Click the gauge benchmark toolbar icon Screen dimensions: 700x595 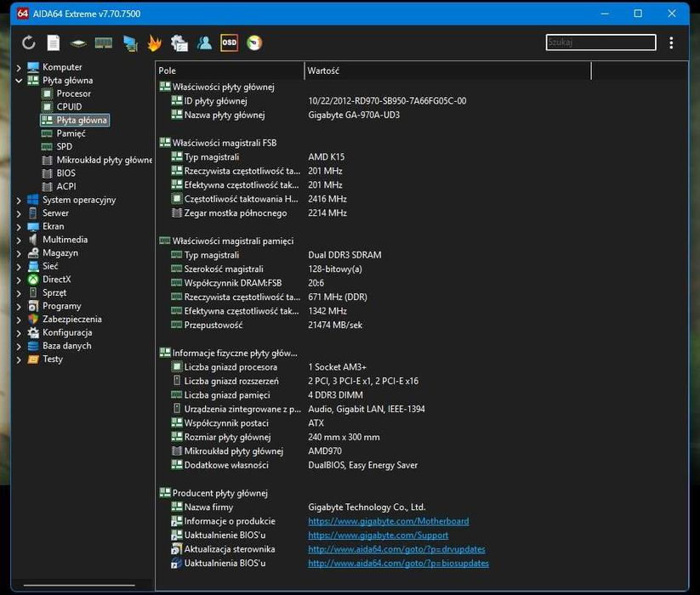coord(254,42)
